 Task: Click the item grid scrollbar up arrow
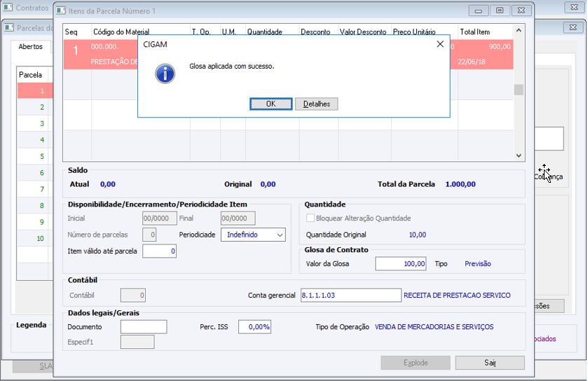tap(519, 30)
